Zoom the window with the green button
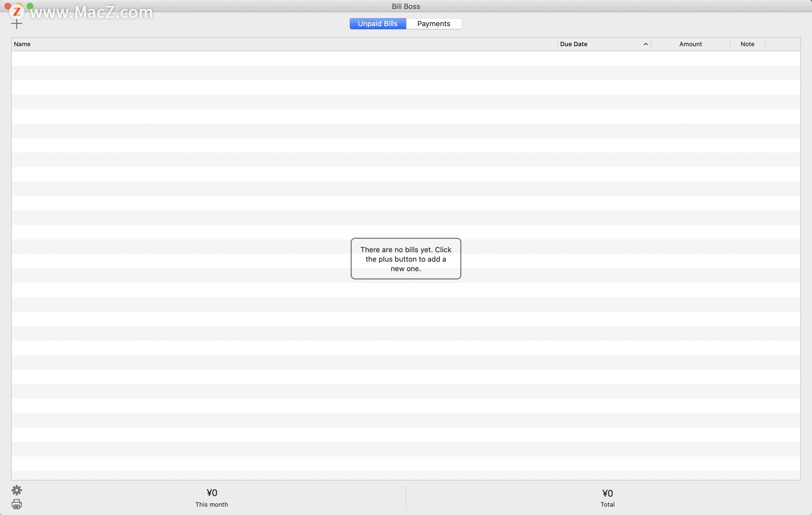This screenshot has height=515, width=812. pos(30,6)
